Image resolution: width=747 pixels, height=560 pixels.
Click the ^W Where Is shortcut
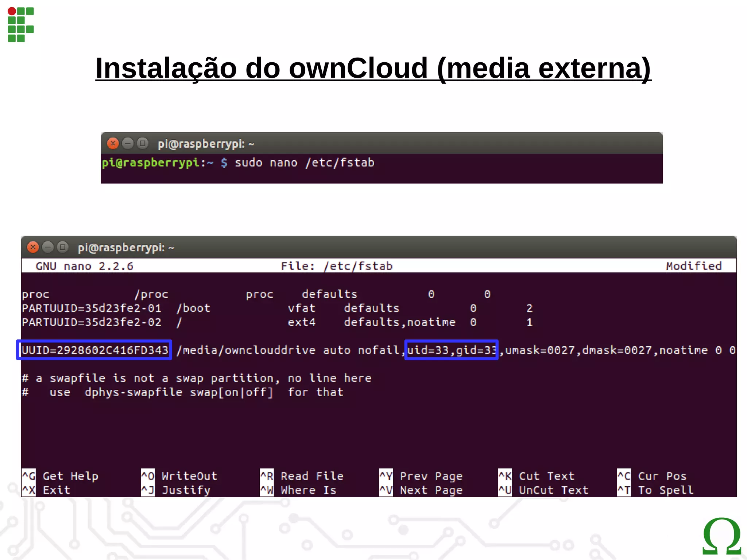[x=298, y=490]
